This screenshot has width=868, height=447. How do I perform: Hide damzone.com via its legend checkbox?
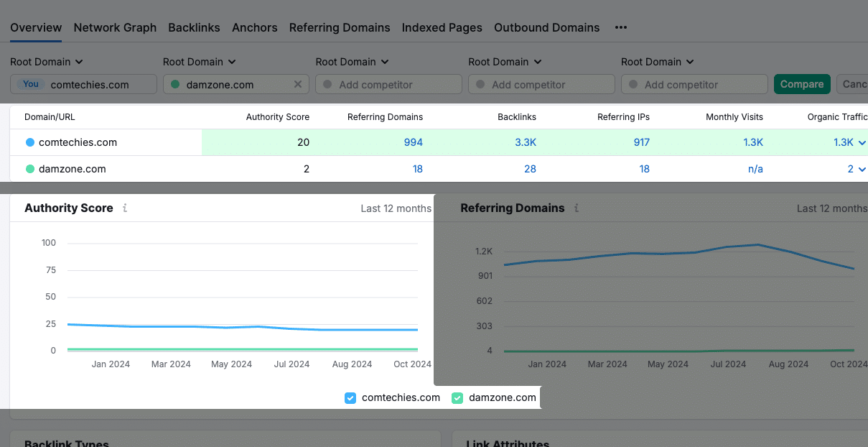pyautogui.click(x=457, y=397)
